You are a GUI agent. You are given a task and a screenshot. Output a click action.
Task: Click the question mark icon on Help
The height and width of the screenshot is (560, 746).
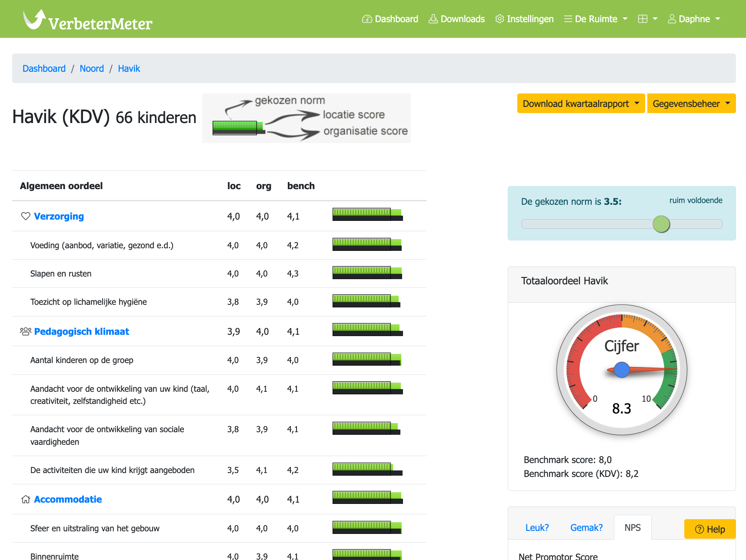click(x=699, y=529)
